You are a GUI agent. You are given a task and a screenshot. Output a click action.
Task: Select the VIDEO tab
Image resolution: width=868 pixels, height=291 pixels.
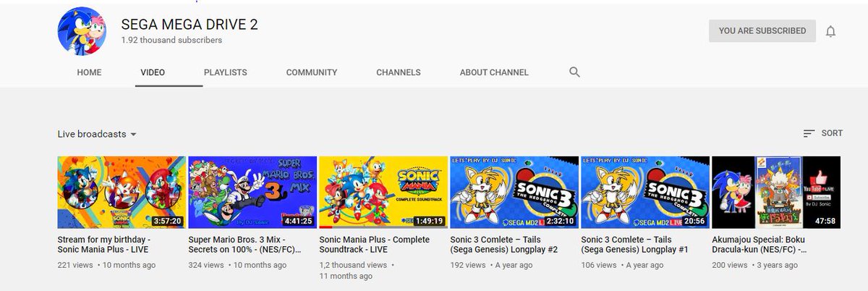153,72
